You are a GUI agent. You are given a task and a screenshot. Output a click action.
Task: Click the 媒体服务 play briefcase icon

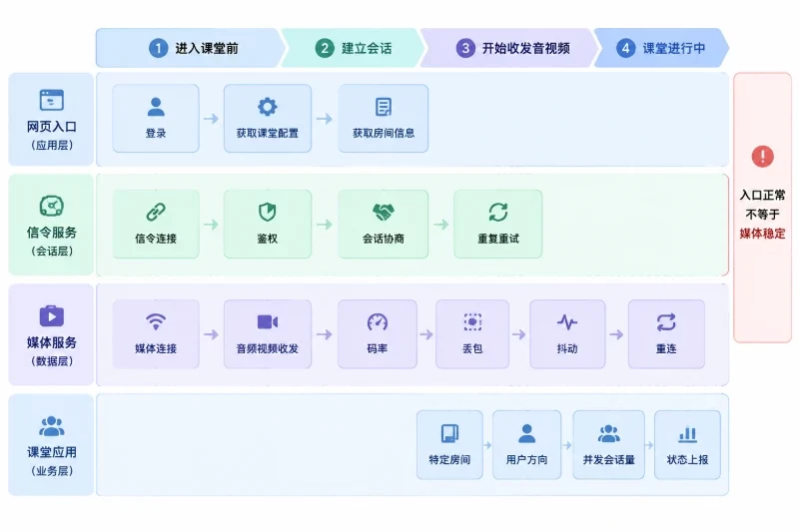tap(52, 315)
